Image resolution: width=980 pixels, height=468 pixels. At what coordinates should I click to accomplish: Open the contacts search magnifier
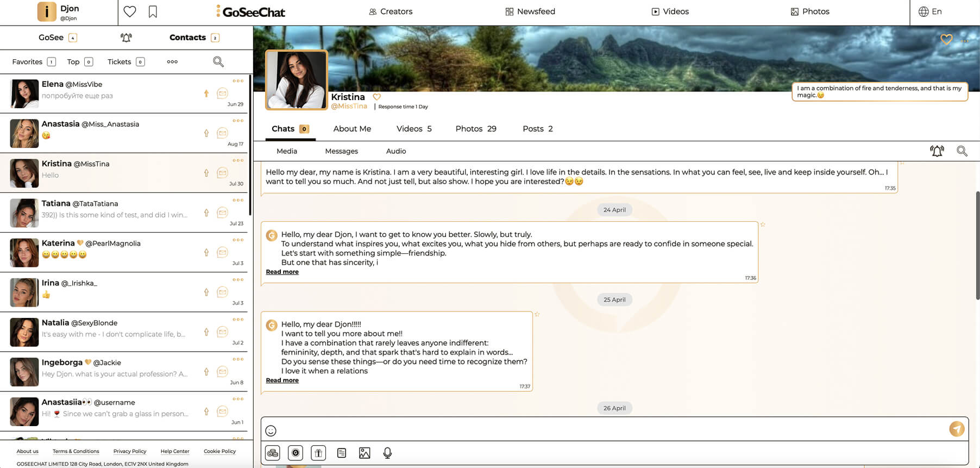(218, 61)
